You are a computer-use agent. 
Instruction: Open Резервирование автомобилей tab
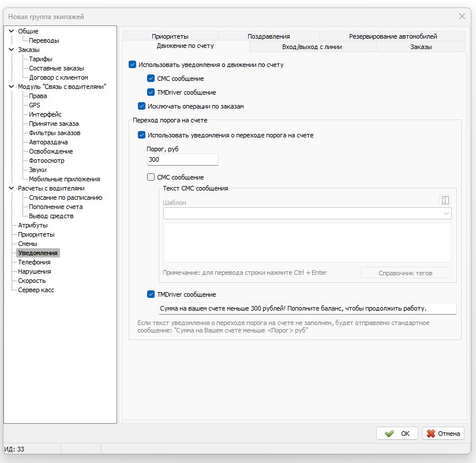click(393, 36)
